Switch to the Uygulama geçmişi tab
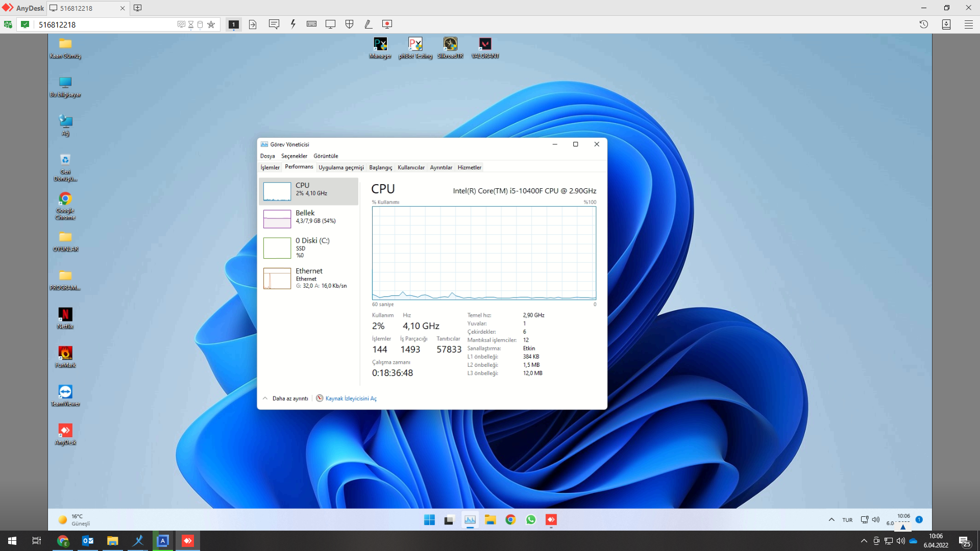 click(341, 167)
